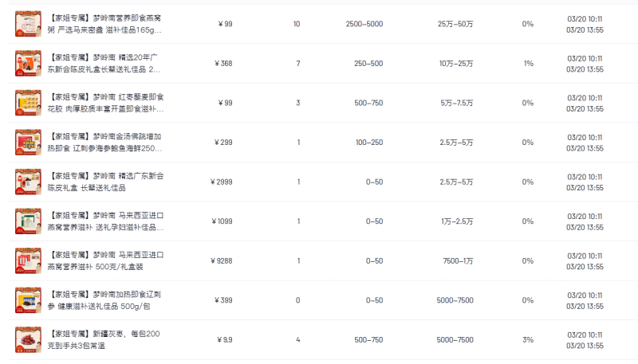Click the 新疆灰枣 product thumbnail
This screenshot has height=364, width=638.
pos(28,339)
